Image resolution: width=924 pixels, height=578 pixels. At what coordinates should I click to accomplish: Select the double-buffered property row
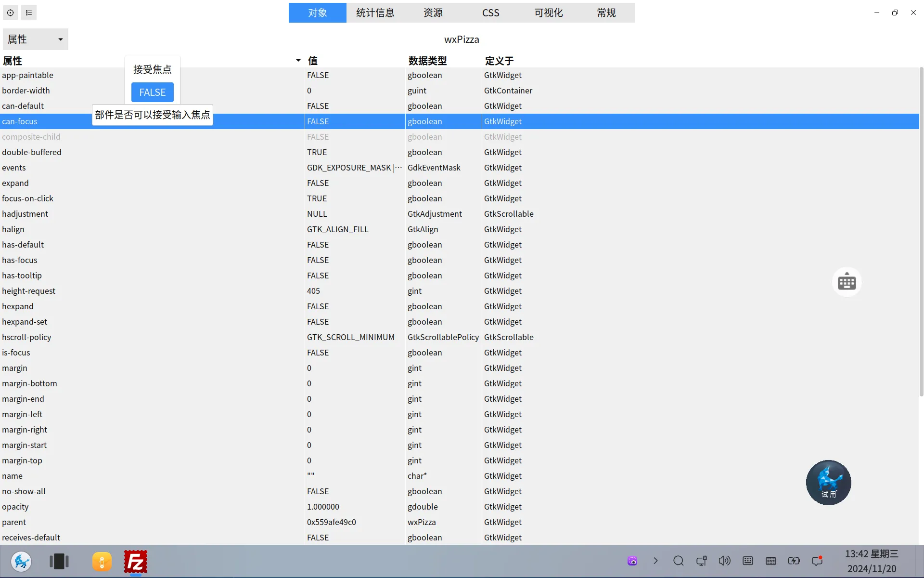point(460,152)
